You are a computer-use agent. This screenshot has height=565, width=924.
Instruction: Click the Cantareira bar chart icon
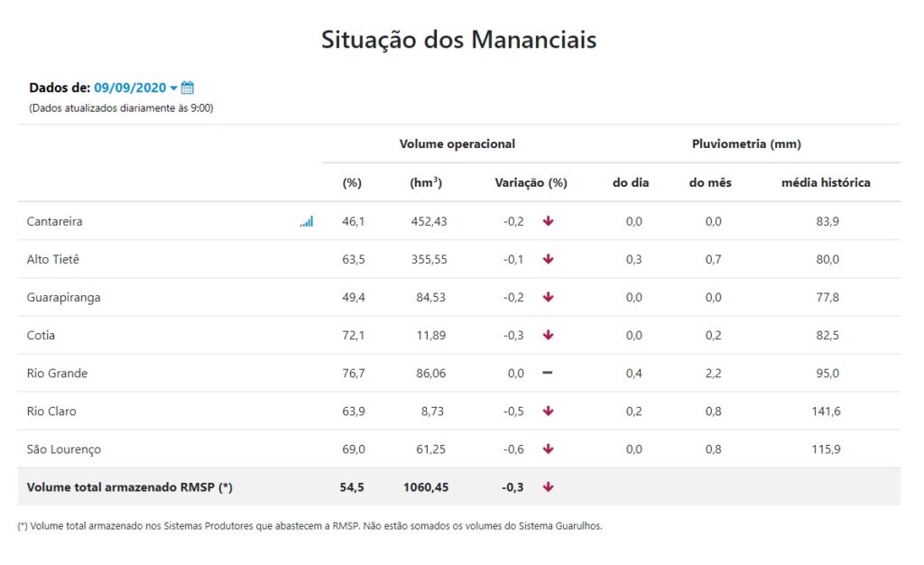coord(307,221)
